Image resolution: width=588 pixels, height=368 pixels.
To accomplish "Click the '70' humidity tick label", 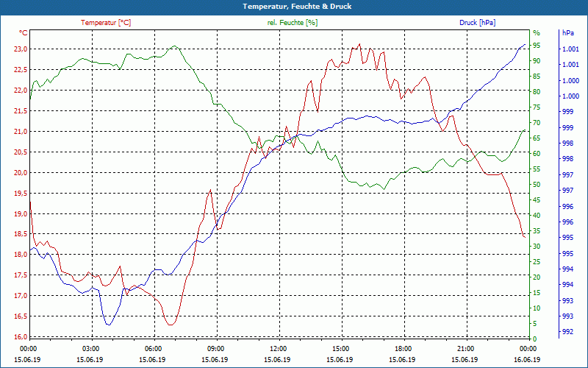I will pos(537,123).
